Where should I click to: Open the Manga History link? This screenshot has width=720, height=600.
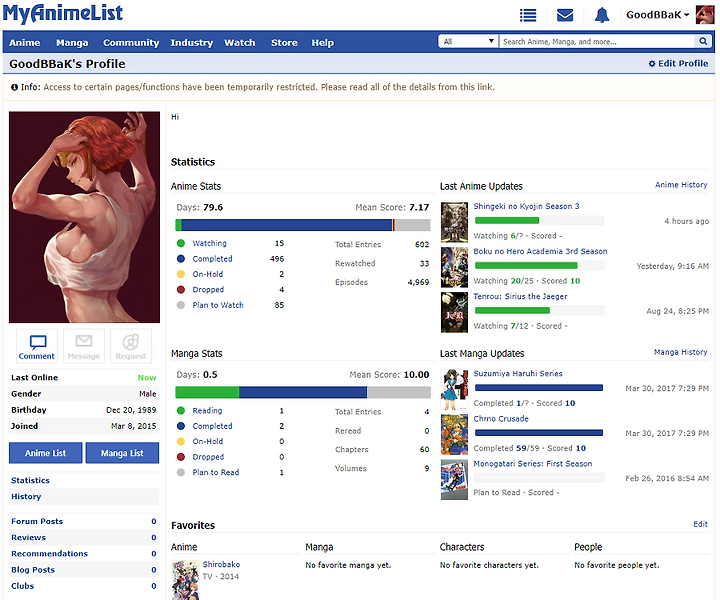(x=681, y=352)
